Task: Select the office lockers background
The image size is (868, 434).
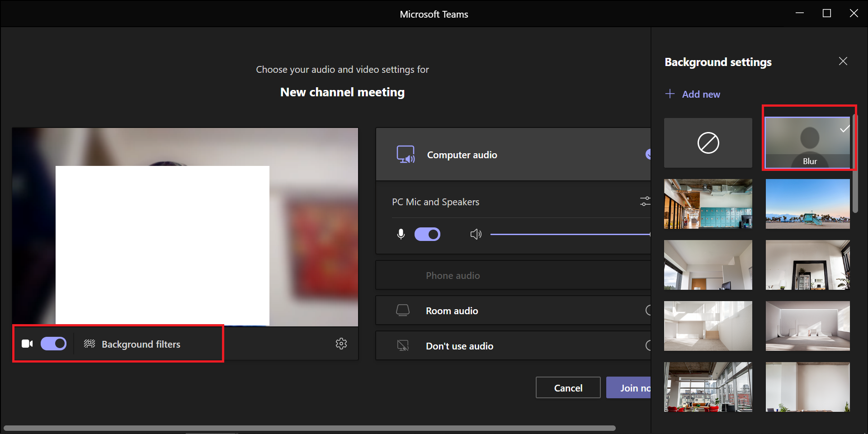Action: pos(708,204)
